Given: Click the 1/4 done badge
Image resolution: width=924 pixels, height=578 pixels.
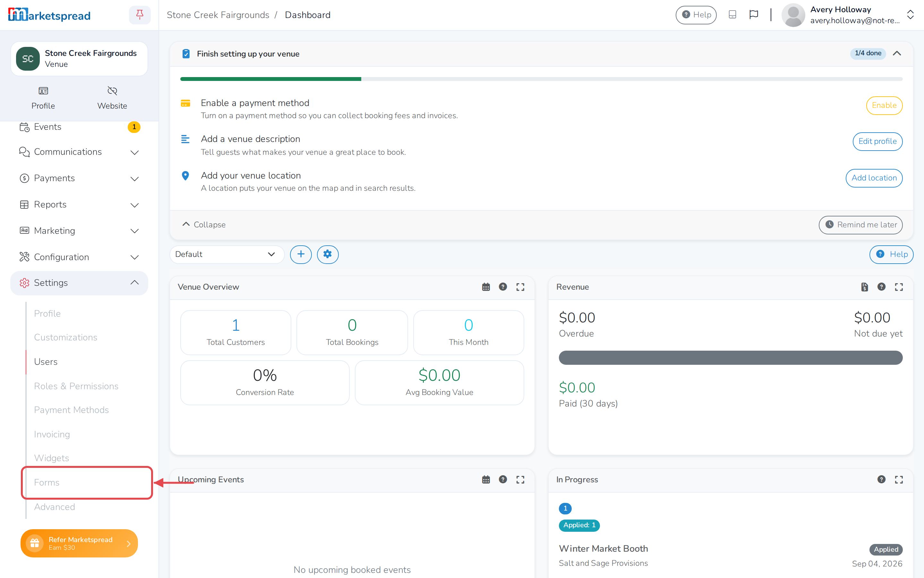Looking at the screenshot, I should (868, 54).
